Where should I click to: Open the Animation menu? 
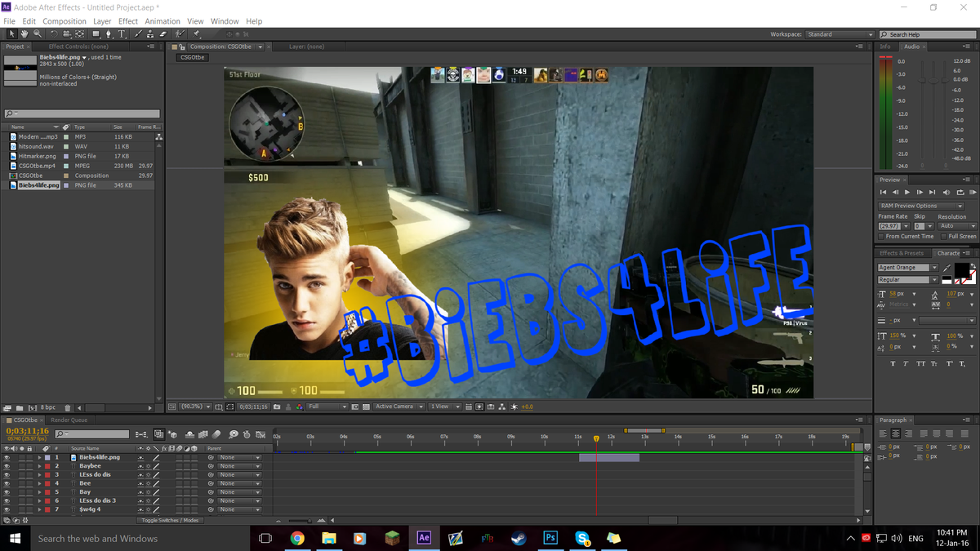(163, 21)
